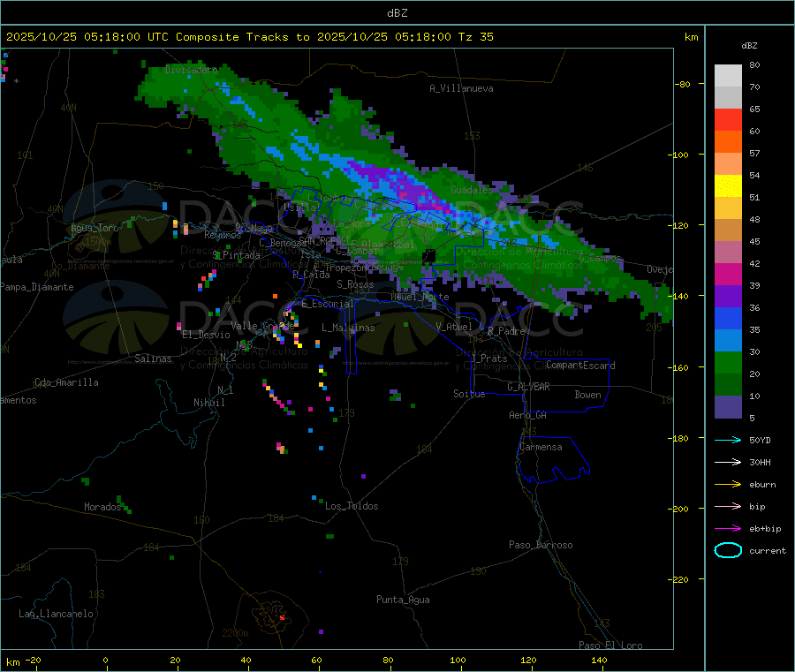Click the green 30 dBZ legend swatch
This screenshot has width=795, height=672.
[x=728, y=362]
